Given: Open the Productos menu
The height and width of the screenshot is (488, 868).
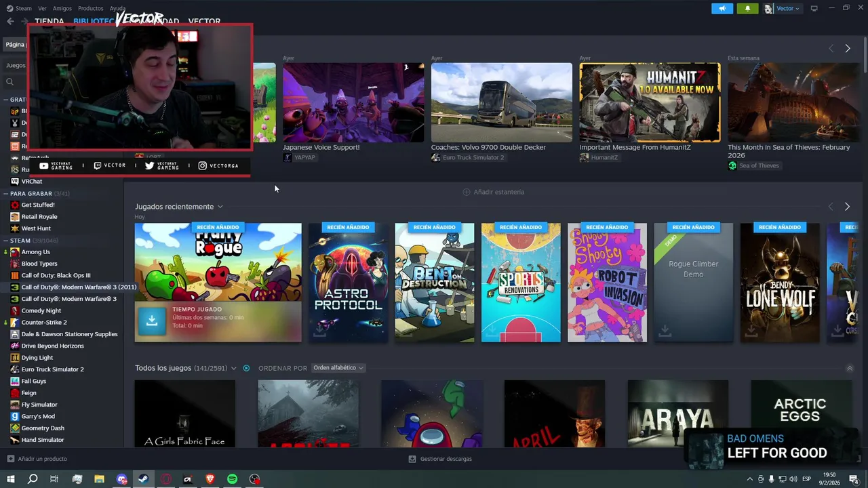Looking at the screenshot, I should (91, 8).
